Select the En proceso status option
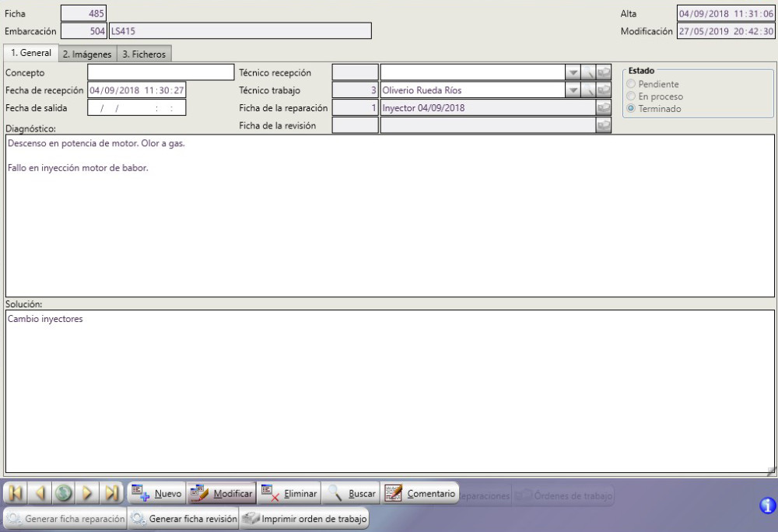The height and width of the screenshot is (532, 778). pos(631,96)
